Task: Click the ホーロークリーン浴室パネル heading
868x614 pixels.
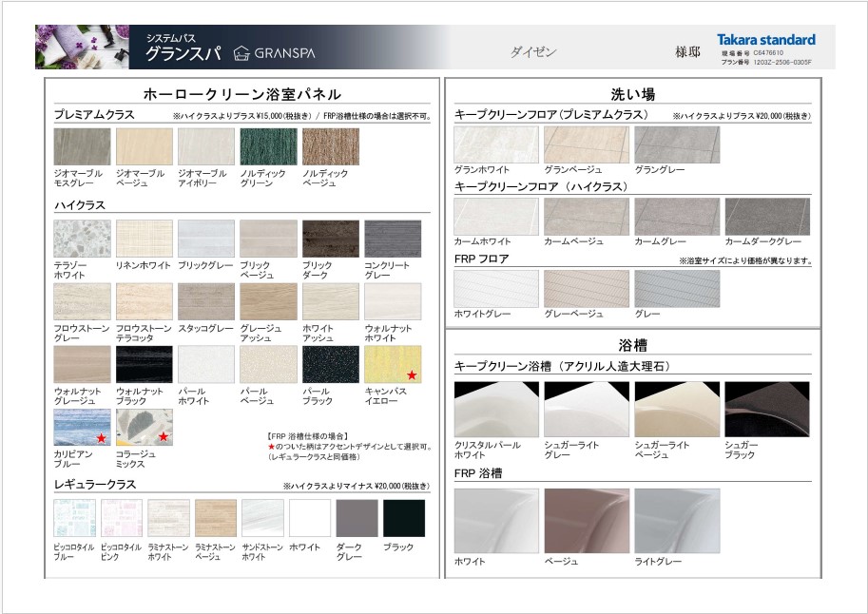Action: pos(241,94)
